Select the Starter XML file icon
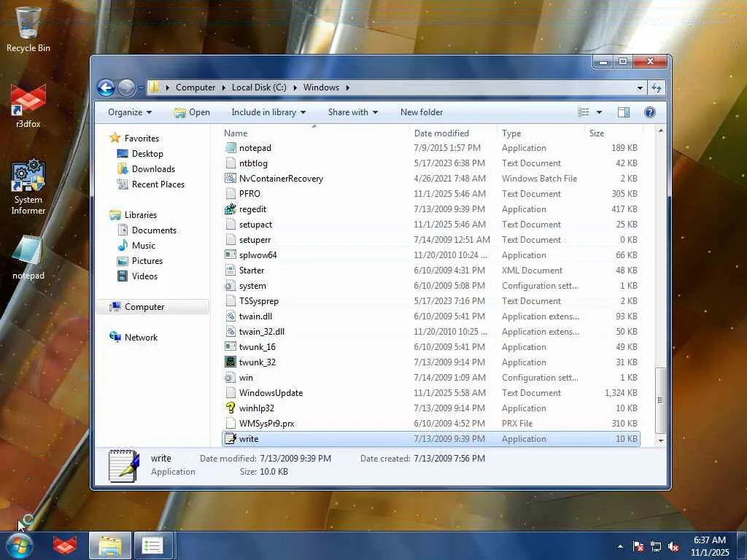This screenshot has height=560, width=747. [x=231, y=271]
